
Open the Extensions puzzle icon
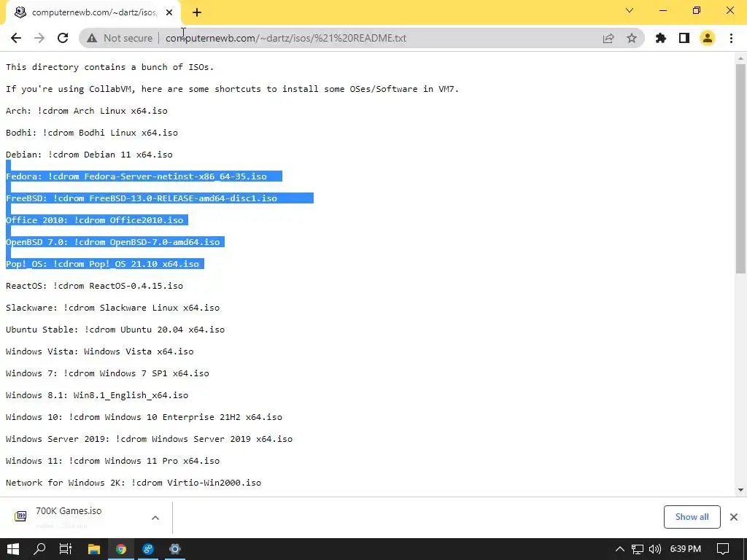[661, 38]
